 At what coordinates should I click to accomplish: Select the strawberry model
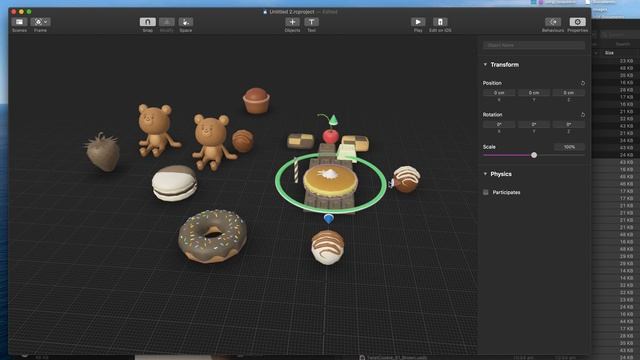pyautogui.click(x=102, y=152)
